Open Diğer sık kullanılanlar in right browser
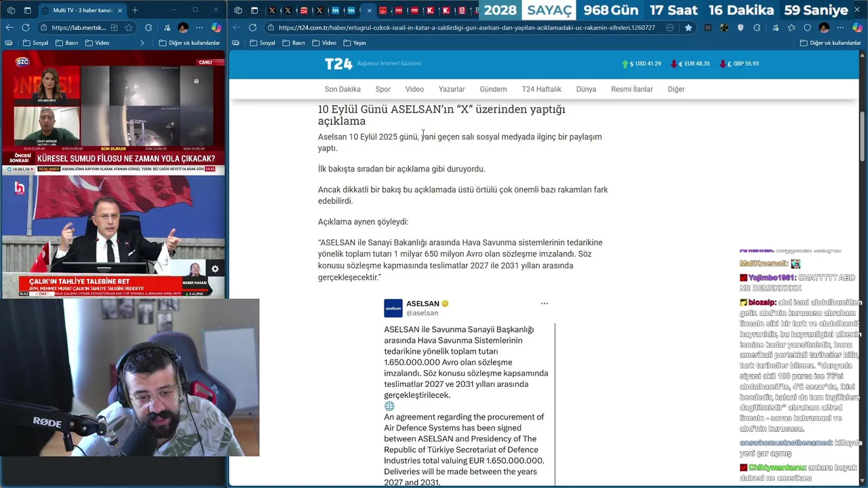Screen dimensions: 868x488 [830, 43]
